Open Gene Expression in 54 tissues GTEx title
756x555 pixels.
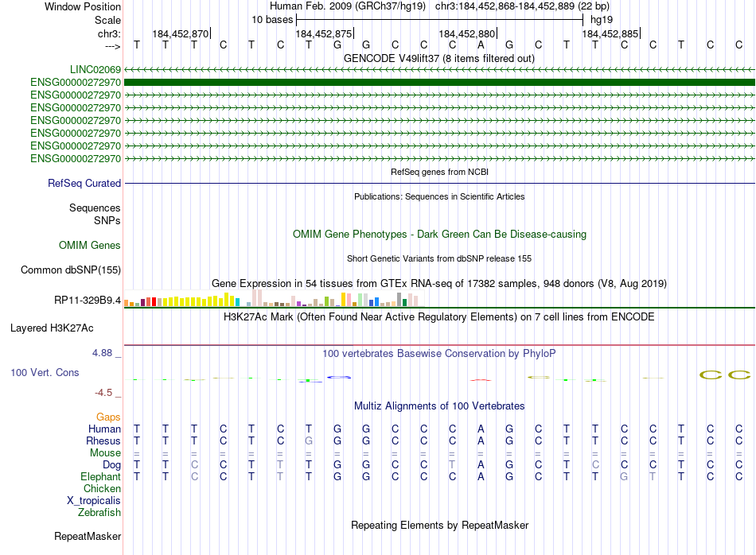point(439,283)
